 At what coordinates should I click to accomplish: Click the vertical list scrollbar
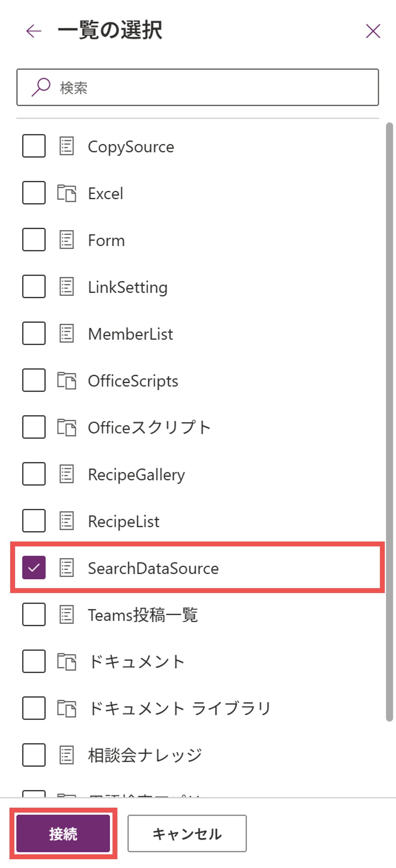pos(389,421)
